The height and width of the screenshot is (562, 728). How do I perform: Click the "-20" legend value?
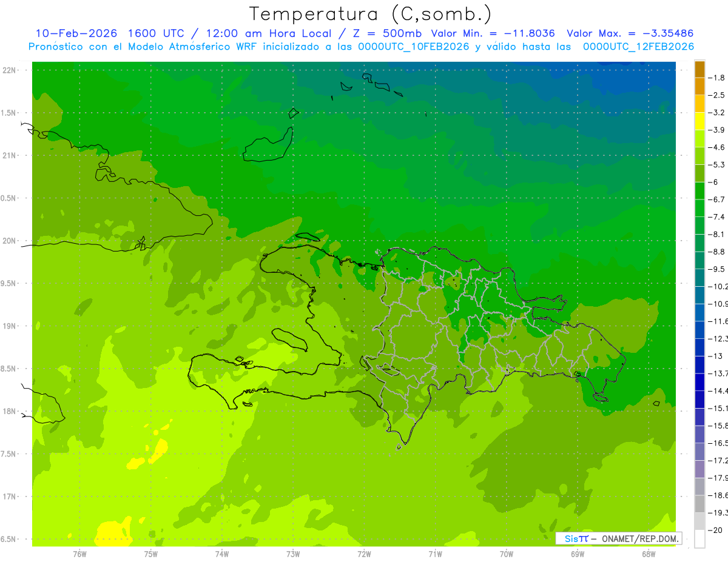pyautogui.click(x=716, y=530)
